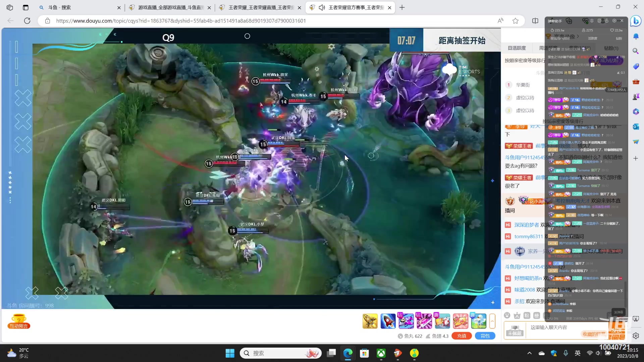
Task: Open 弹幕助手 settings hexagon icon
Action: 614,21
